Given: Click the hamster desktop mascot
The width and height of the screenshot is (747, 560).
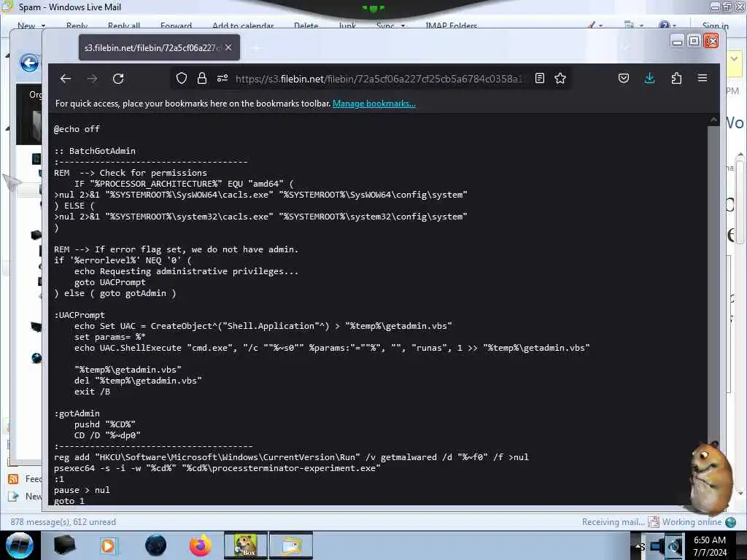Looking at the screenshot, I should pos(712,478).
